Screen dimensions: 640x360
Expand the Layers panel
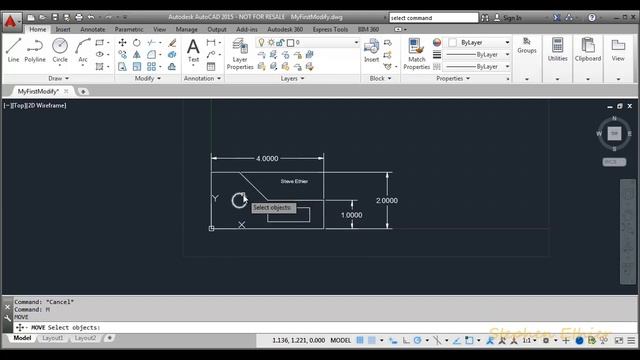[292, 78]
